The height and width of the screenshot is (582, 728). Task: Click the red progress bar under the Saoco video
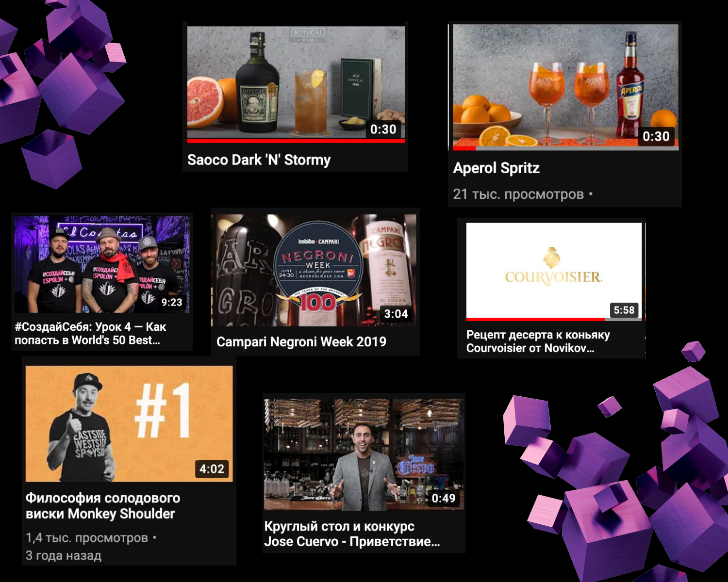(296, 141)
